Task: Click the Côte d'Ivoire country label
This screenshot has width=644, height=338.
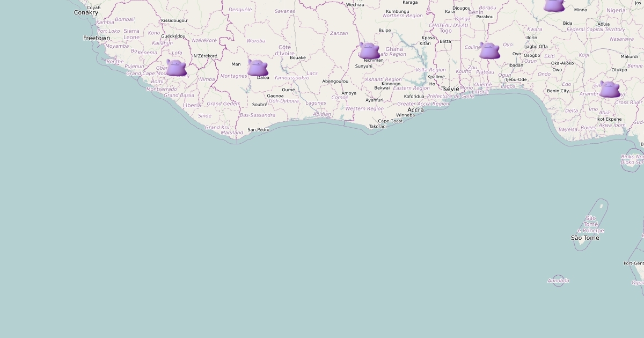Action: tap(285, 50)
